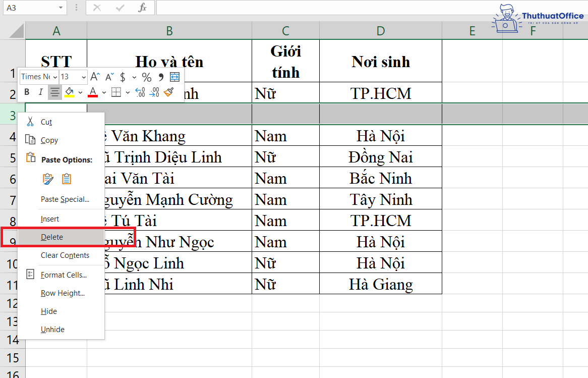Toggle bold formatting on mini toolbar
Image resolution: width=588 pixels, height=378 pixels.
click(26, 92)
